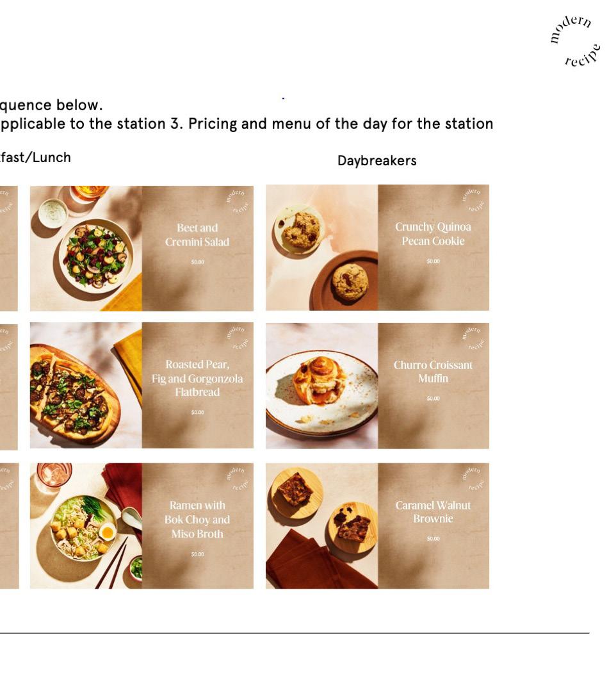Click the logo on the Churro Croissant Muffin card

coord(474,338)
